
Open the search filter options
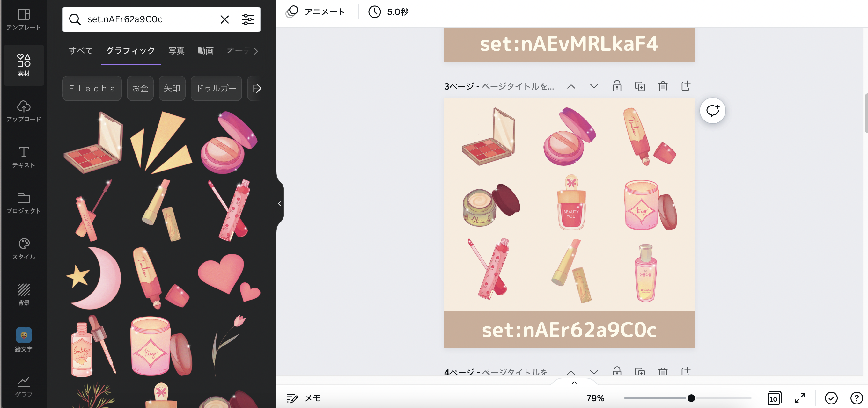click(x=248, y=19)
